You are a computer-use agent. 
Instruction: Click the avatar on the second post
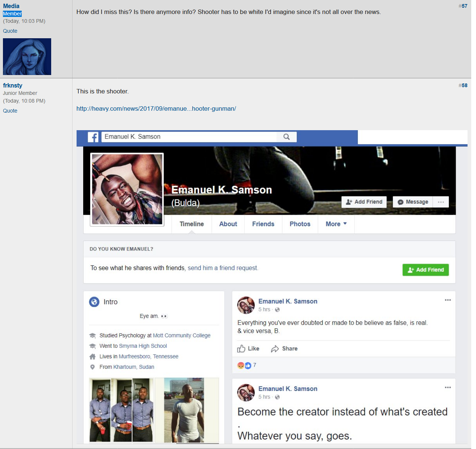pyautogui.click(x=246, y=393)
